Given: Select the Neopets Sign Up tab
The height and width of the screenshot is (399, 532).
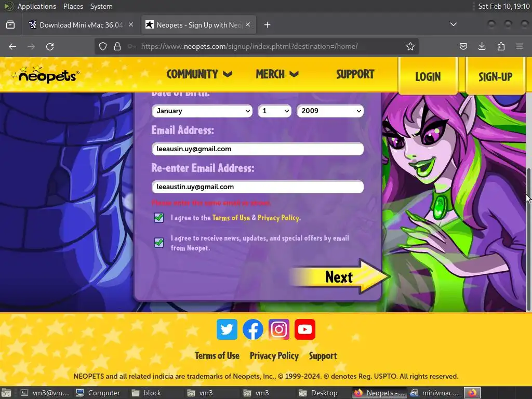Looking at the screenshot, I should coord(198,25).
